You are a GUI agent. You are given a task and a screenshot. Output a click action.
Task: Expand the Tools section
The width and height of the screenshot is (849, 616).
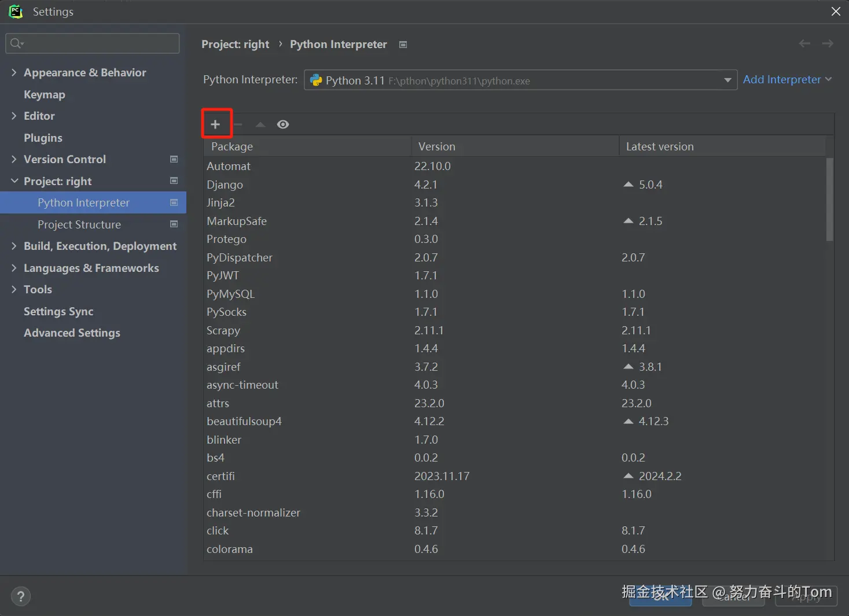click(14, 289)
